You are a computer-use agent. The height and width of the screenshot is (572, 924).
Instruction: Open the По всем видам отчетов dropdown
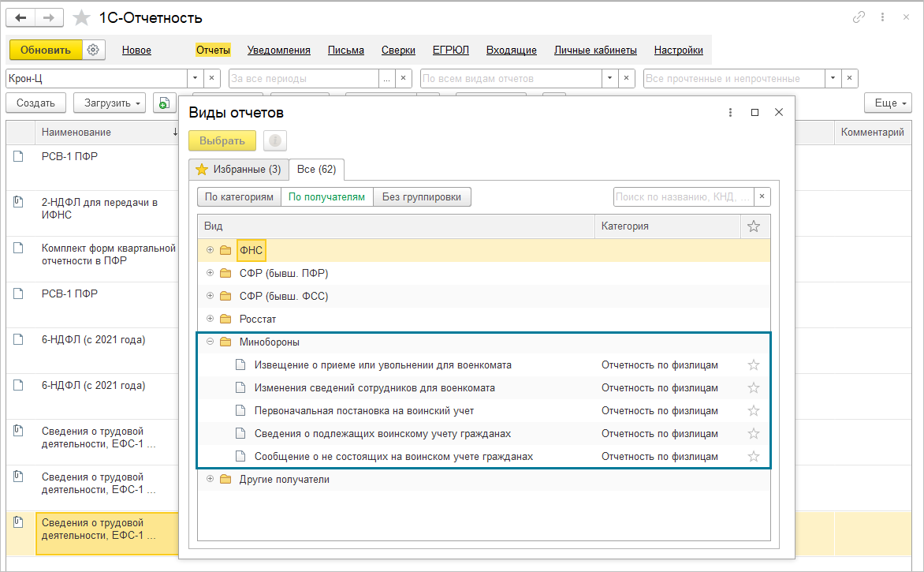(610, 78)
